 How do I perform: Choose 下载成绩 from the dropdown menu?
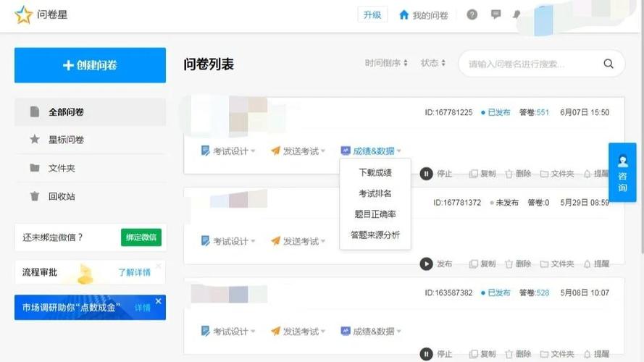(375, 172)
